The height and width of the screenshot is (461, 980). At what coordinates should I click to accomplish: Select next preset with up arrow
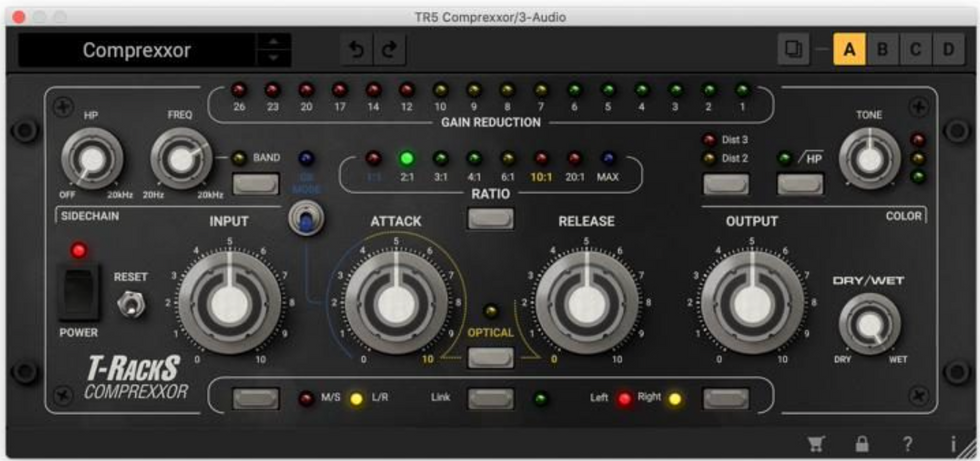[274, 42]
